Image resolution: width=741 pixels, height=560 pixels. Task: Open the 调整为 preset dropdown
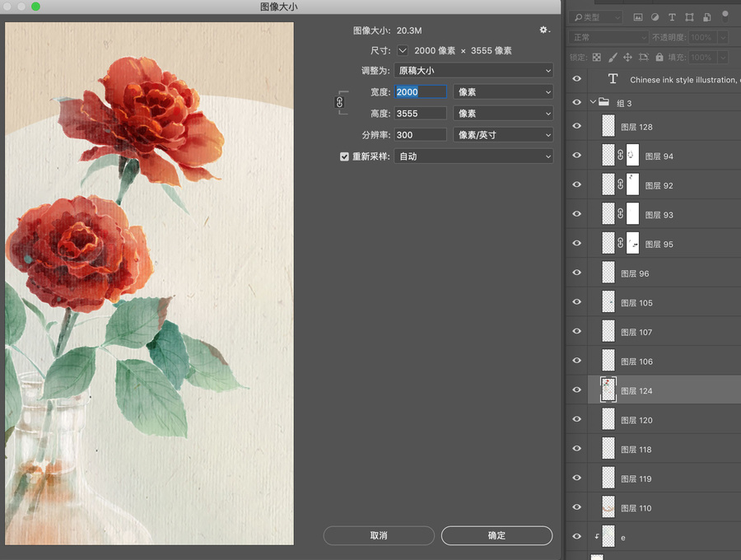click(x=473, y=71)
